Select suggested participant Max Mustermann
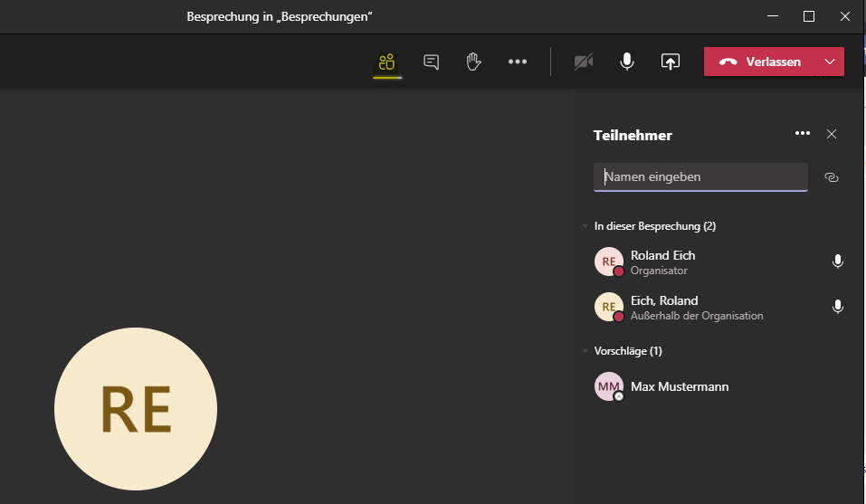 [x=719, y=386]
